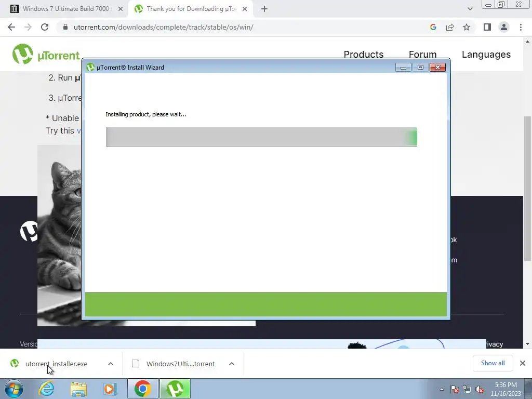Click the white µTorrent logo in footer
Viewport: 532px width, 399px height.
(30, 231)
